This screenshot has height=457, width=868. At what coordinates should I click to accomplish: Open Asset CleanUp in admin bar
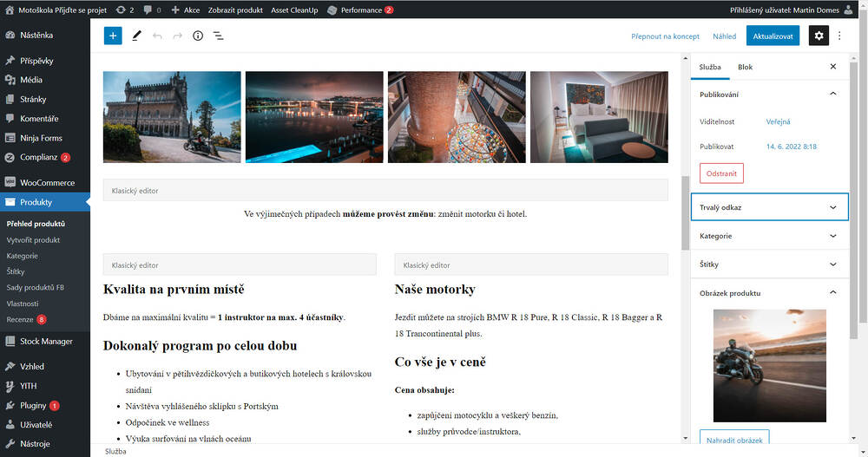click(x=294, y=10)
